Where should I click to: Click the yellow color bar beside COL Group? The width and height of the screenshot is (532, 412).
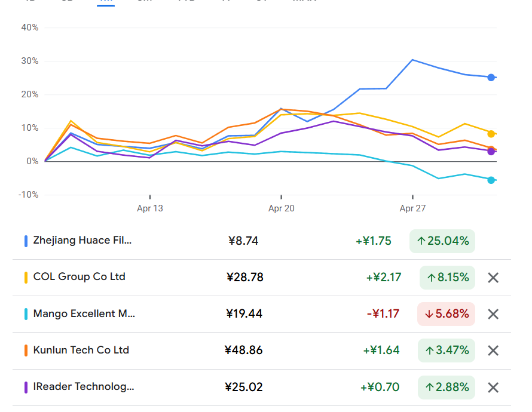pyautogui.click(x=26, y=278)
